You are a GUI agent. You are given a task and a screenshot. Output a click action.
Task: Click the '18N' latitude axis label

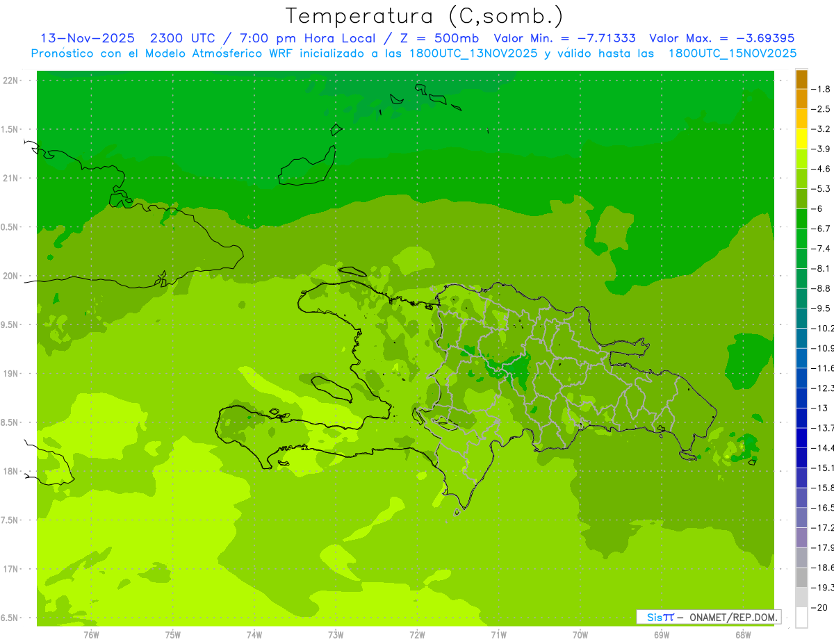[12, 471]
